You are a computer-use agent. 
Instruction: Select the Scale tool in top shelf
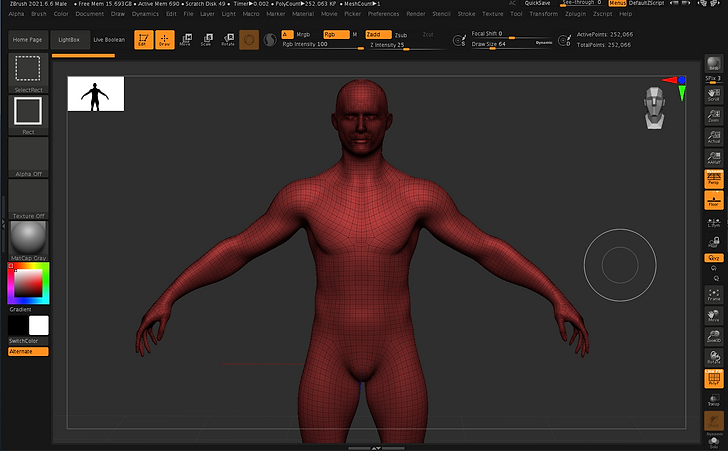(207, 39)
